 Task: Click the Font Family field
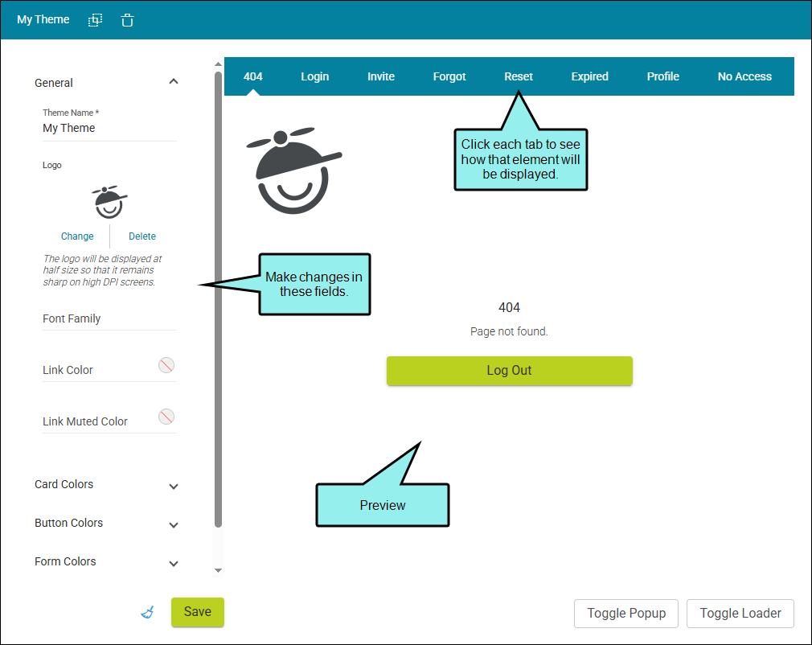pos(109,318)
